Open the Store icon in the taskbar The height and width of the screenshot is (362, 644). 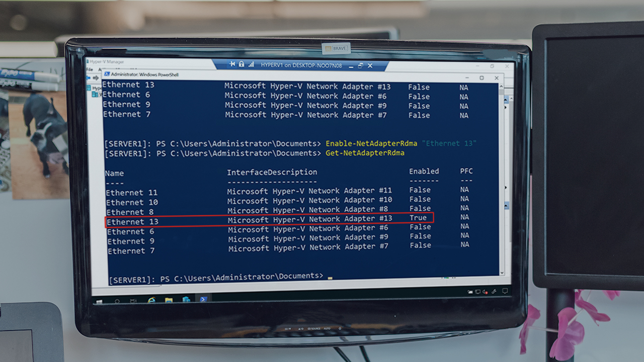pos(186,300)
